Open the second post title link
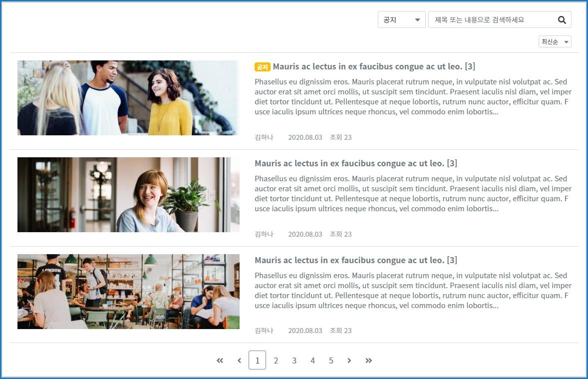This screenshot has height=379, width=588. pyautogui.click(x=355, y=163)
